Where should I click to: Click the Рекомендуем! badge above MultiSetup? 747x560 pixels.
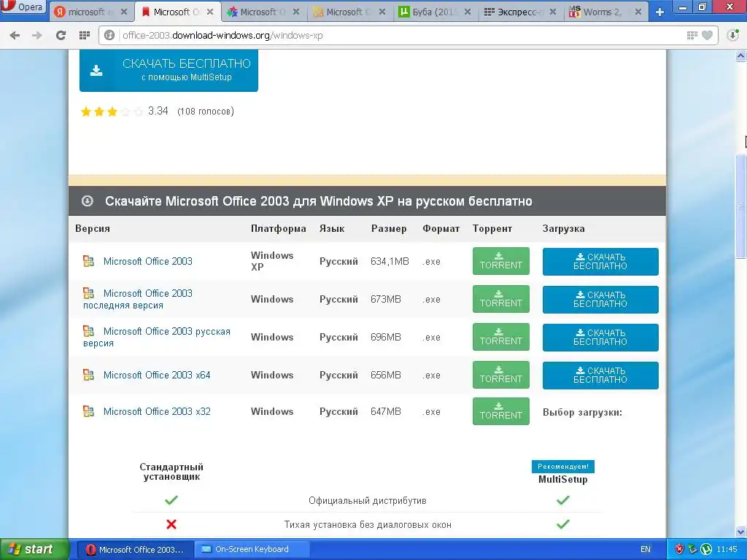point(563,467)
